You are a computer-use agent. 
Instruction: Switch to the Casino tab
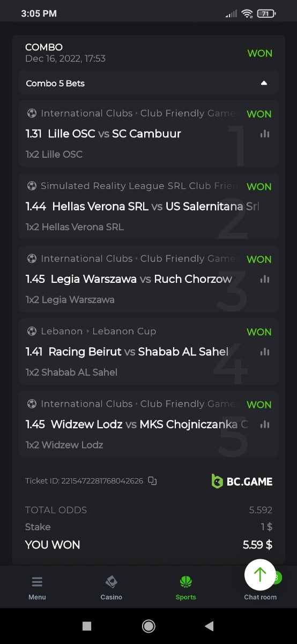click(x=111, y=588)
